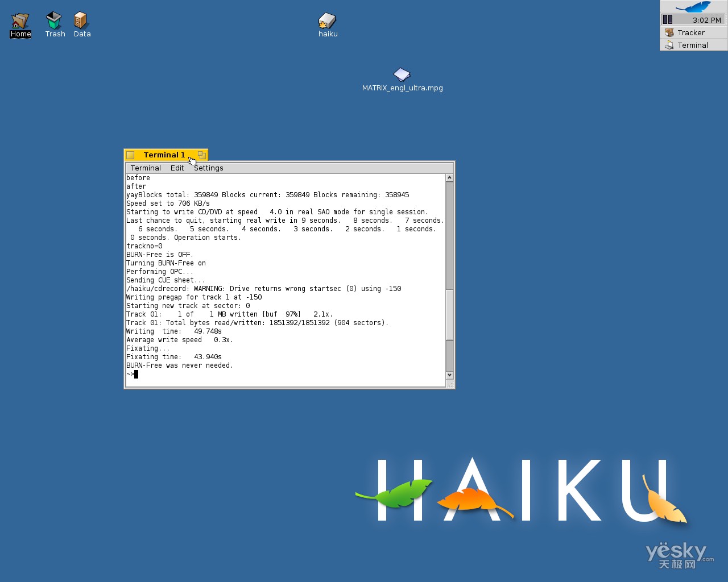Click the "Writing time: 49.748s" line
The image size is (728, 582).
(174, 331)
